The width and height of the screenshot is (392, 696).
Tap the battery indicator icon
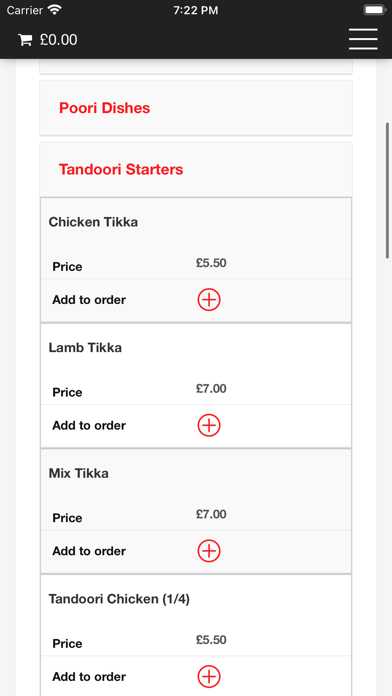point(375,10)
